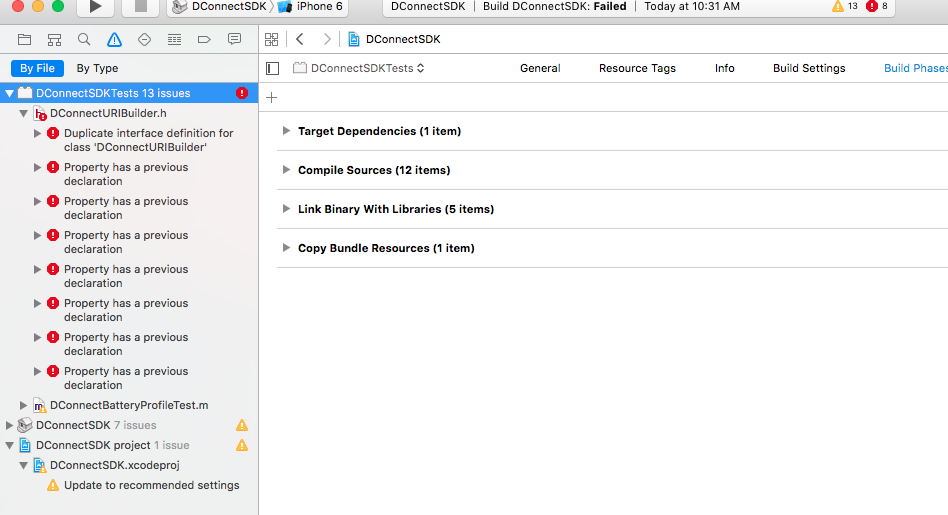Open the related items grid menu
This screenshot has height=515, width=948.
pyautogui.click(x=271, y=39)
